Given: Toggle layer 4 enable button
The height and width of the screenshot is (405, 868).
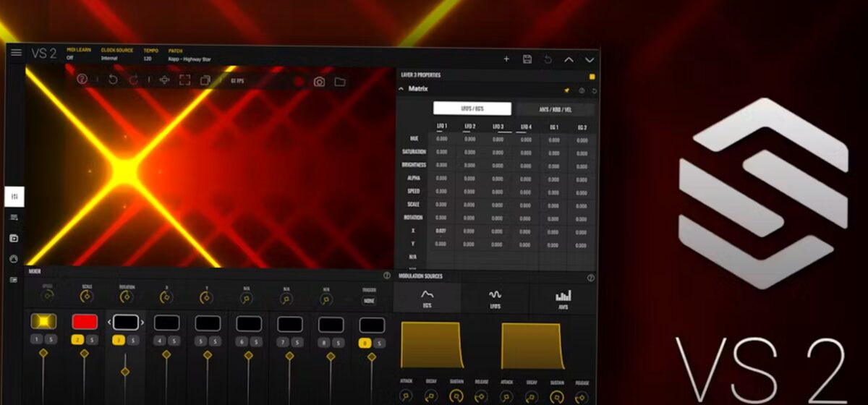Looking at the screenshot, I should point(160,341).
